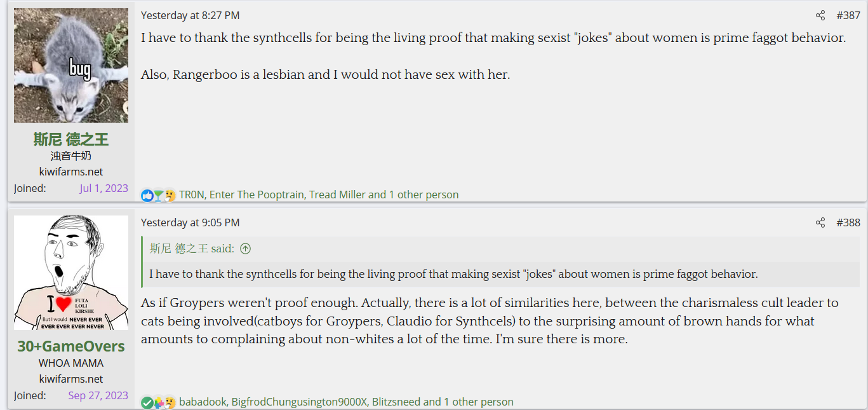
Task: Expand the quoted text block in post #388
Action: tap(453, 274)
